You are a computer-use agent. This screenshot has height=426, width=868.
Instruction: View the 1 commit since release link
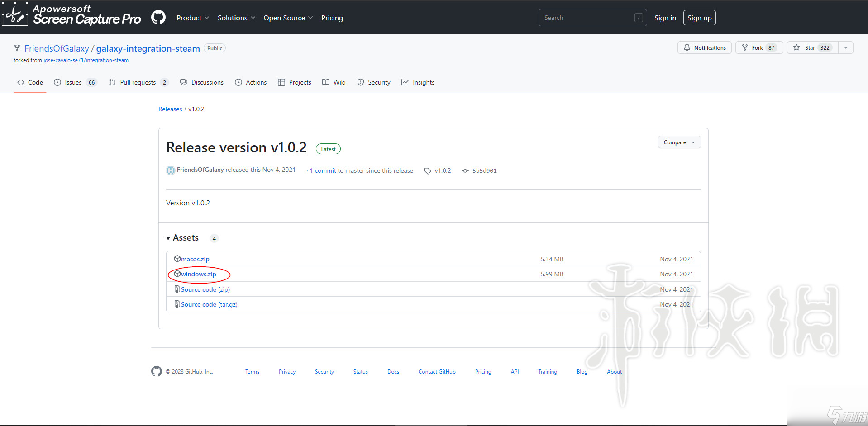323,170
